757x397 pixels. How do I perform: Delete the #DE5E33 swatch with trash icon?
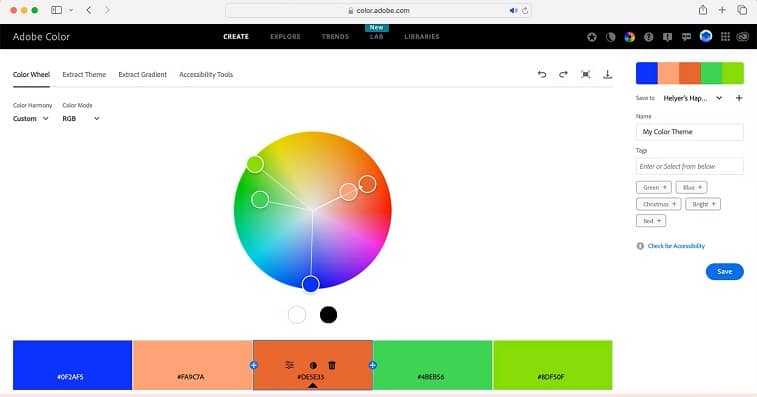point(332,365)
